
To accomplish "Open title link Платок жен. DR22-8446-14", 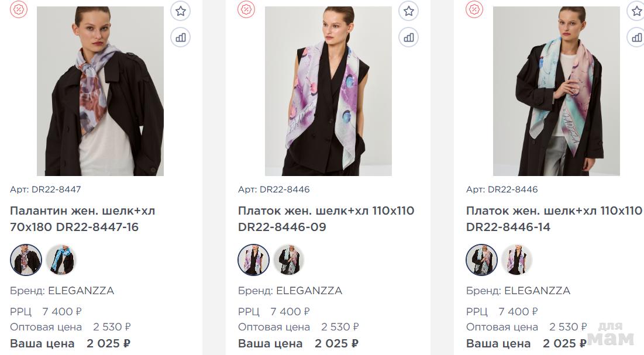I will 554,219.
